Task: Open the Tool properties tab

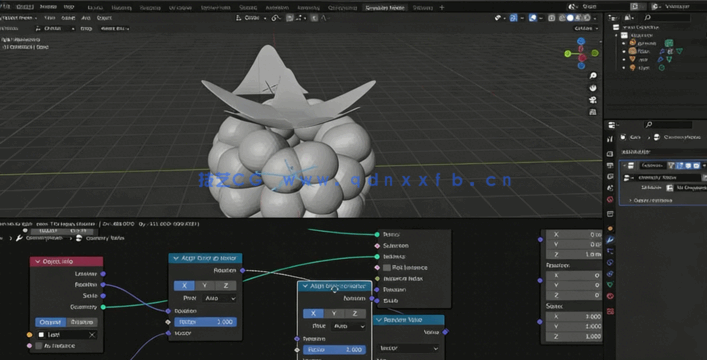Action: click(610, 139)
